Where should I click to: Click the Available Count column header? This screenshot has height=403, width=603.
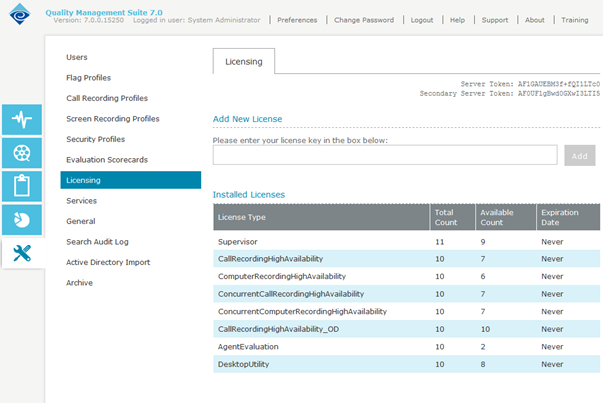pyautogui.click(x=506, y=217)
